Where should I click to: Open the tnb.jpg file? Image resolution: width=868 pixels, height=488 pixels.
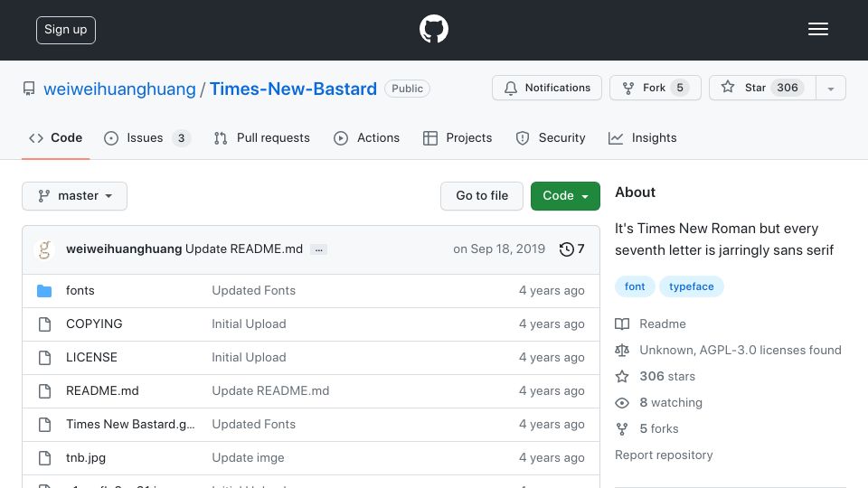coord(86,457)
